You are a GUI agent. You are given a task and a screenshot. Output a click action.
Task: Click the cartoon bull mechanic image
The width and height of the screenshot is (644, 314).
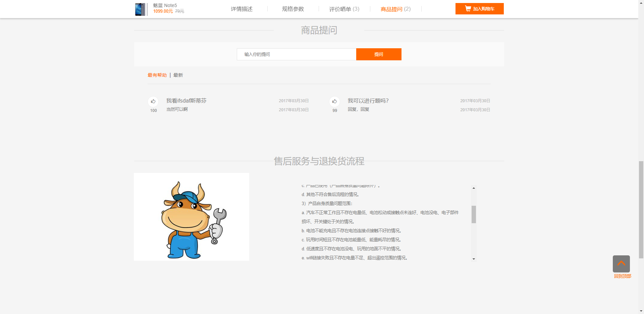(x=192, y=217)
